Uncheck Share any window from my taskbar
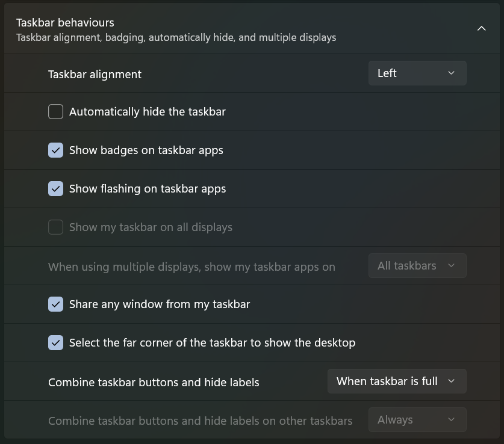The image size is (504, 444). click(x=55, y=304)
